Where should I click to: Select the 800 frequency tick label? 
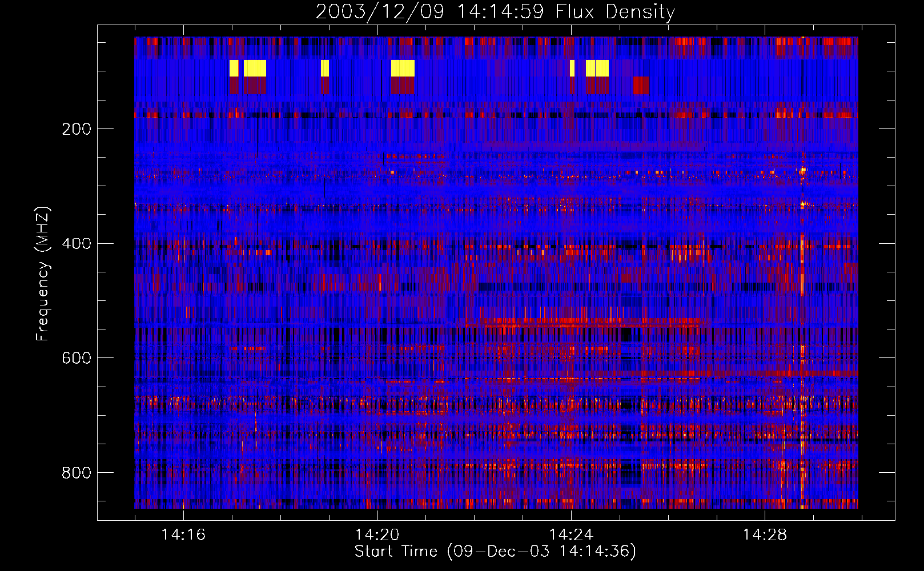click(76, 473)
